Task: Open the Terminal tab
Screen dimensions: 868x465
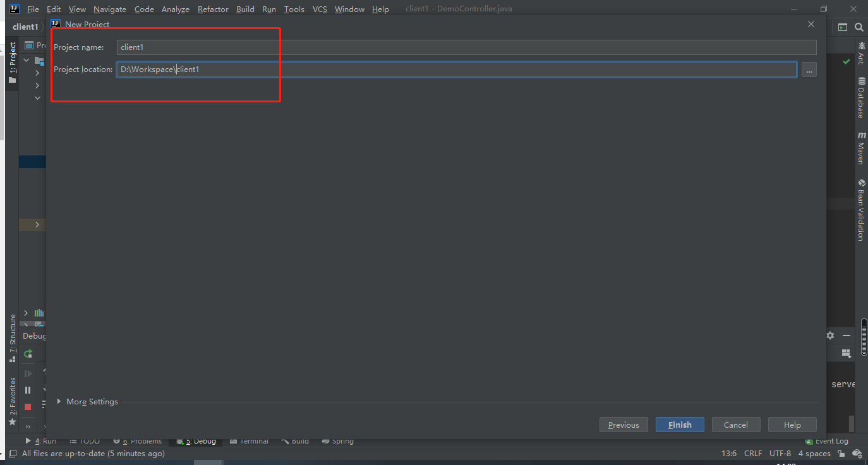Action: click(x=250, y=441)
